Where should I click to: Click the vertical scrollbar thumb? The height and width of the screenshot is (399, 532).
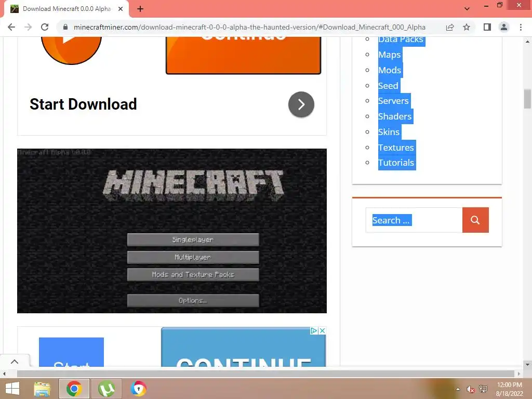pos(527,99)
